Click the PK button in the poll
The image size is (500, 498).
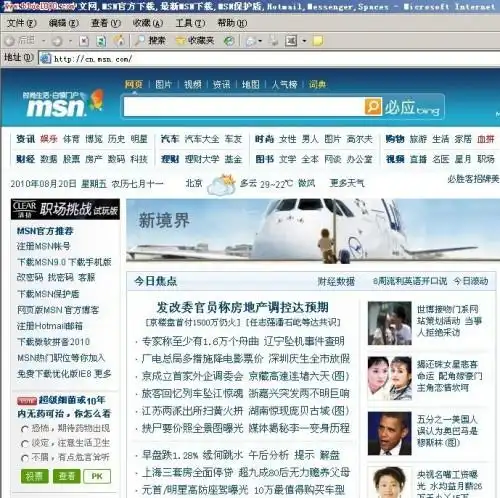coord(97,476)
